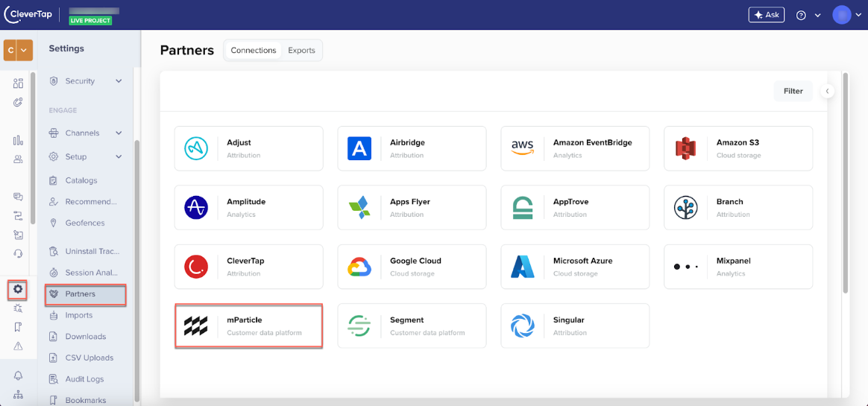Image resolution: width=868 pixels, height=406 pixels.
Task: Open the warning triangle alerts icon
Action: [x=18, y=346]
